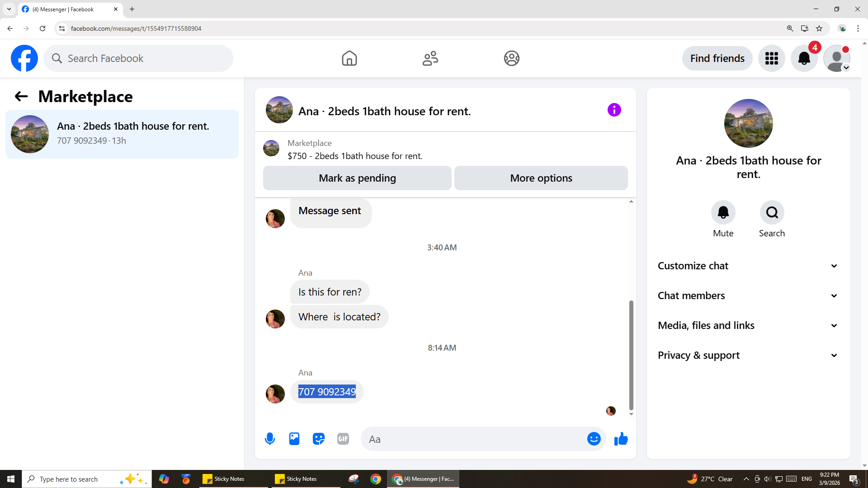This screenshot has width=868, height=488.
Task: Open Facebook notifications bell
Action: pos(804,58)
